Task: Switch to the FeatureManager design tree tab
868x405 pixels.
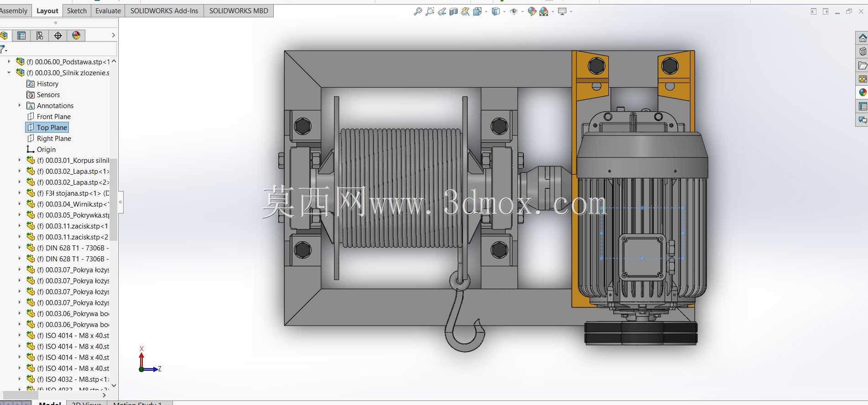Action: pyautogui.click(x=5, y=35)
